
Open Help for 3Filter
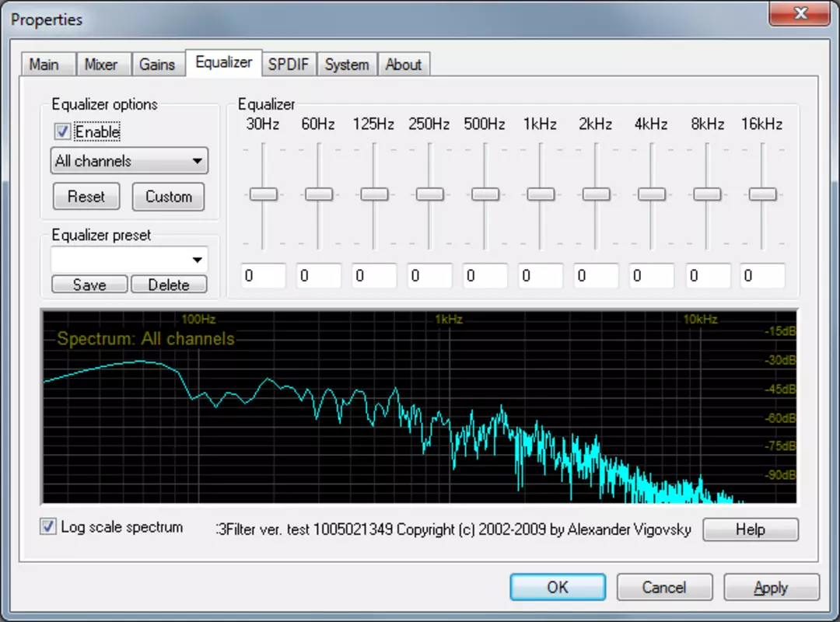point(750,529)
